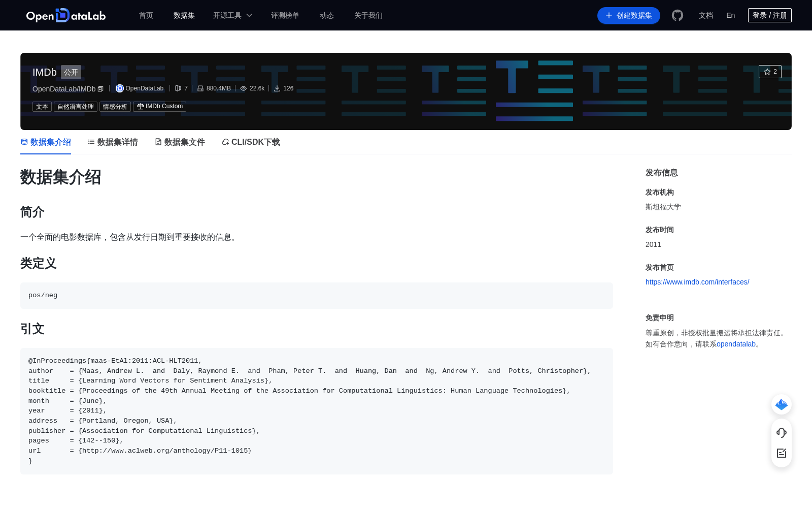The image size is (812, 508).
Task: Open the blue bird floating widget
Action: point(782,404)
